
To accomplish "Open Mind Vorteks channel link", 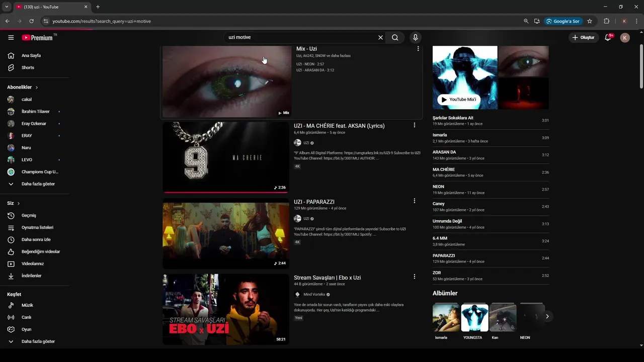I will [314, 295].
